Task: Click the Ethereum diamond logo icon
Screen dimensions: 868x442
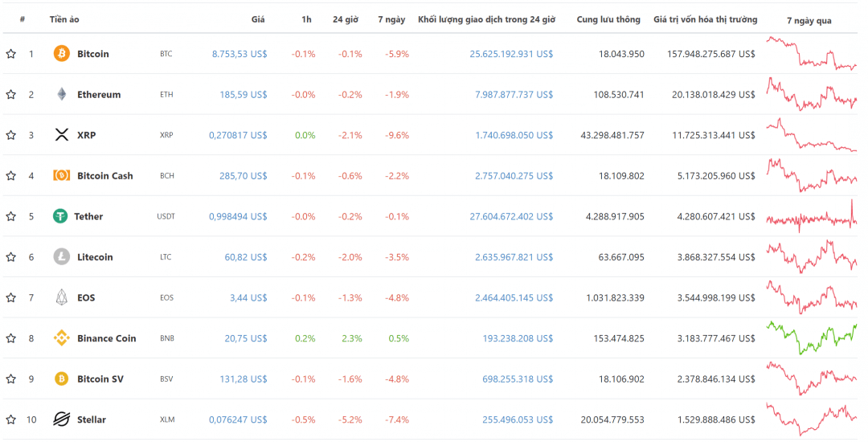Action: click(x=61, y=94)
